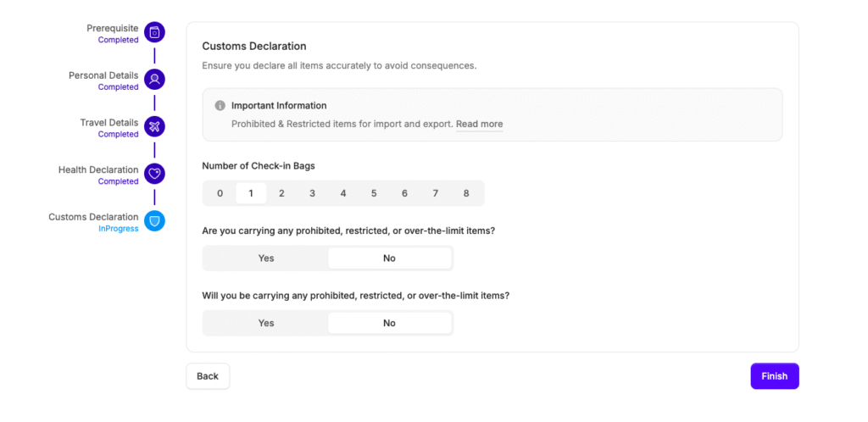Open the Health Declaration step label
Image resolution: width=868 pixels, height=422 pixels.
[98, 170]
